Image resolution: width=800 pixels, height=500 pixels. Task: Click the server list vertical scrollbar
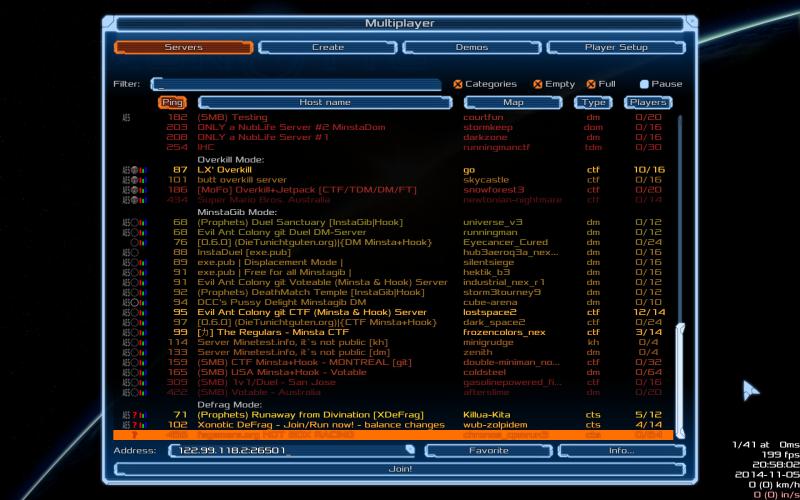click(680, 360)
